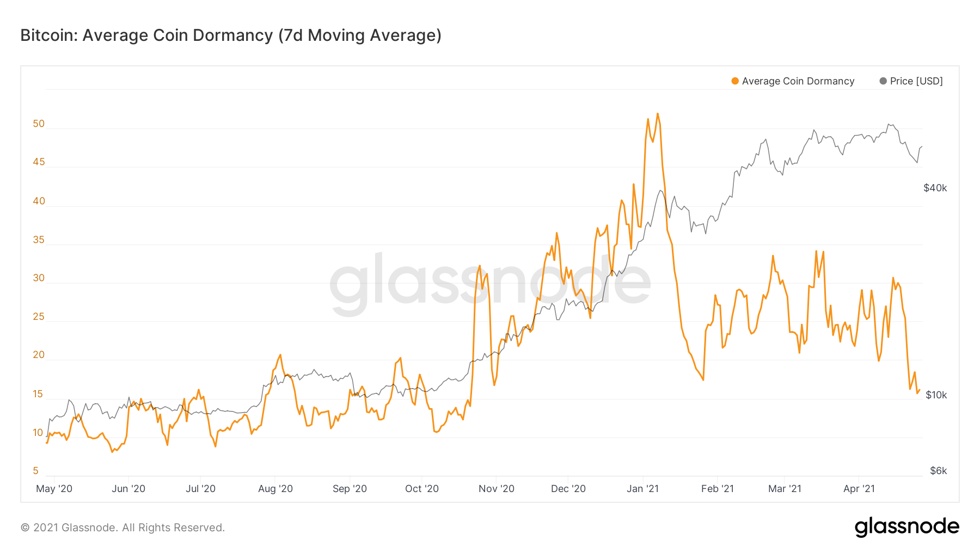Click the $10k price axis label
Screen dimensions: 980x552
(x=936, y=395)
